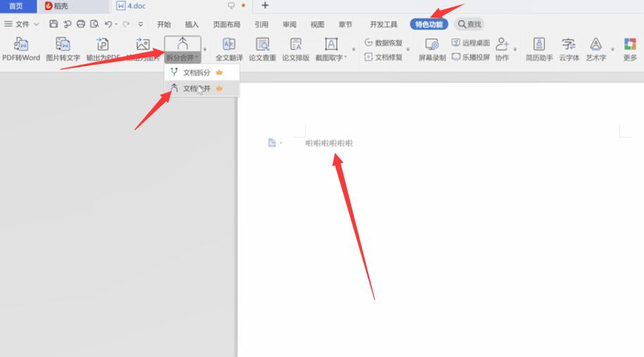Click the 查找 search button
The height and width of the screenshot is (357, 644).
(469, 24)
